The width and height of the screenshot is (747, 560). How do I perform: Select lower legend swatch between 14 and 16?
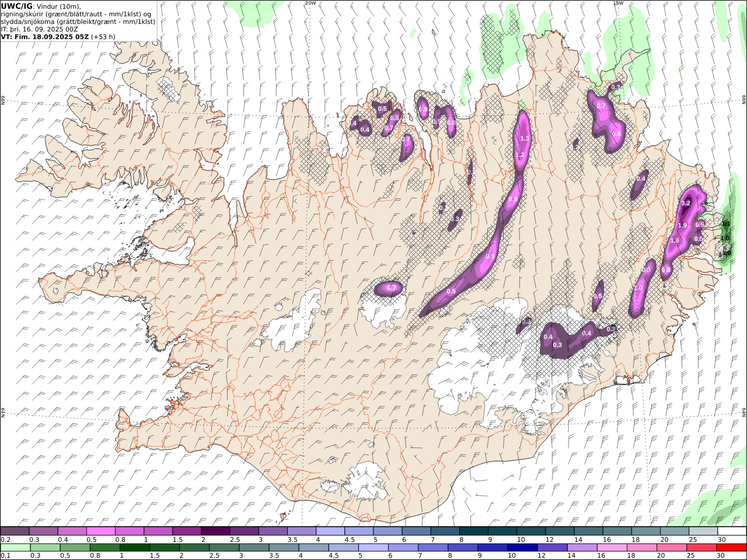[582, 547]
